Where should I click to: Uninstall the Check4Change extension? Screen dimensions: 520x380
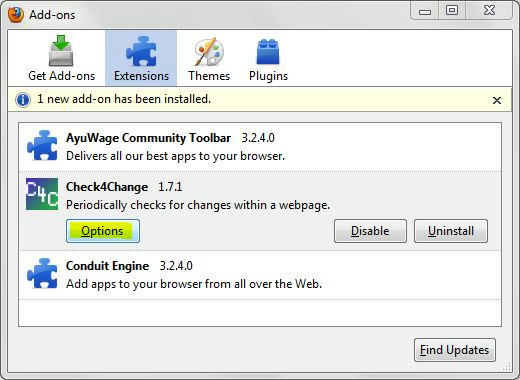(451, 231)
